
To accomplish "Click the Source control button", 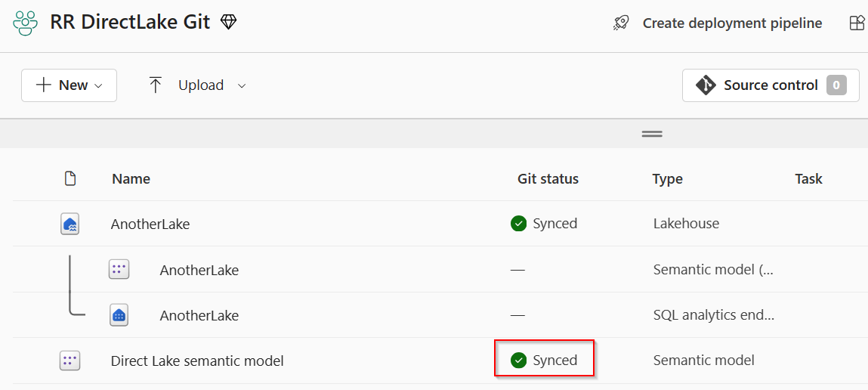I will 771,85.
